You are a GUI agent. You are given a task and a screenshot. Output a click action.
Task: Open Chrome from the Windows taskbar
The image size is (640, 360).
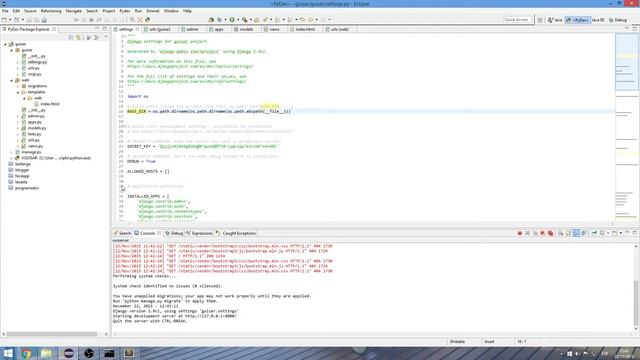pos(27,353)
